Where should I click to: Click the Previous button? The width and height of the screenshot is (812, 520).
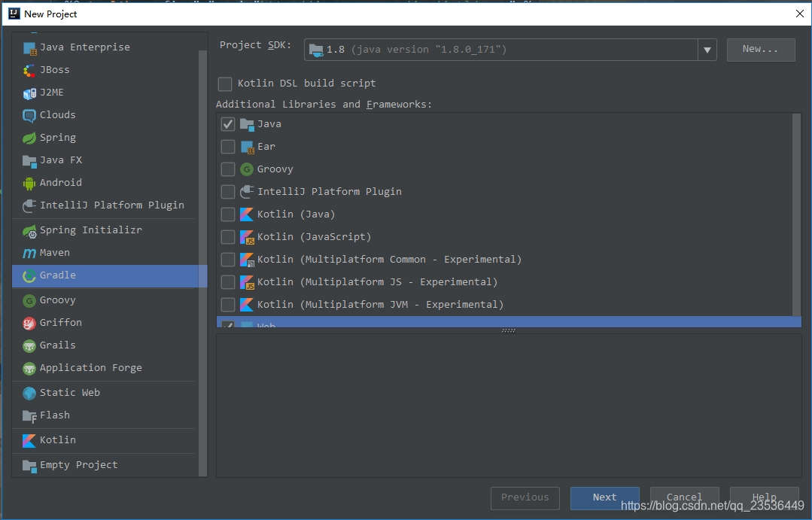[525, 497]
